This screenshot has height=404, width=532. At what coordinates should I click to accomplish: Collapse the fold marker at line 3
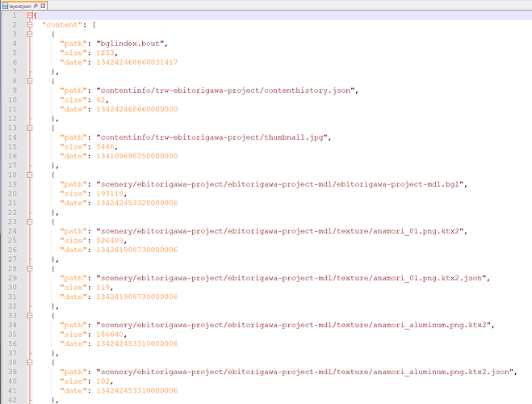pyautogui.click(x=30, y=34)
